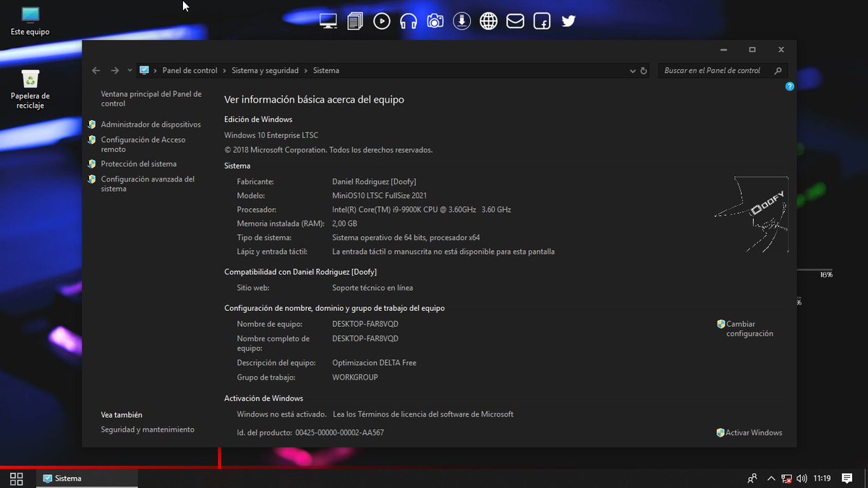
Task: Open the Windows Start button
Action: (16, 479)
